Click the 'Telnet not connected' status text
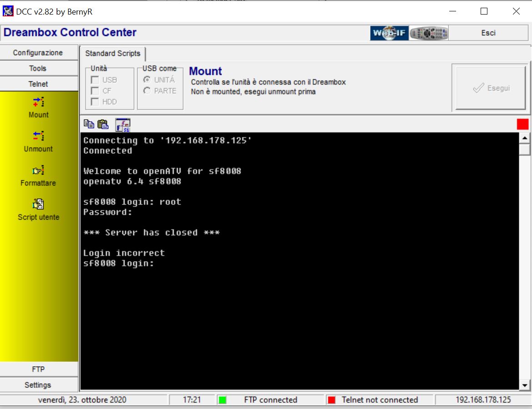The image size is (532, 409). coord(380,400)
